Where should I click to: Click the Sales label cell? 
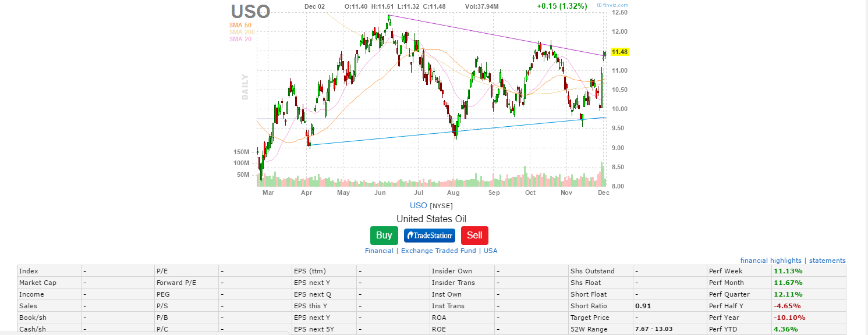click(x=49, y=306)
